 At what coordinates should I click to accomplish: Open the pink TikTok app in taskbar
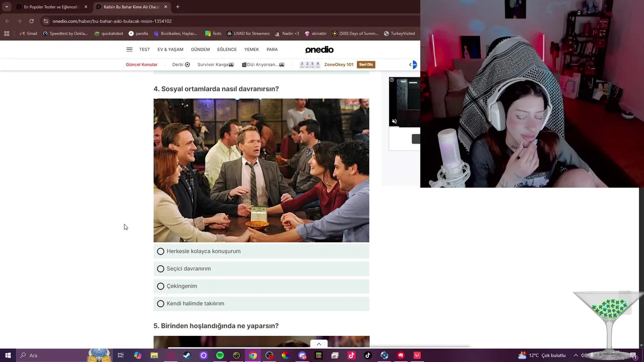[351, 355]
